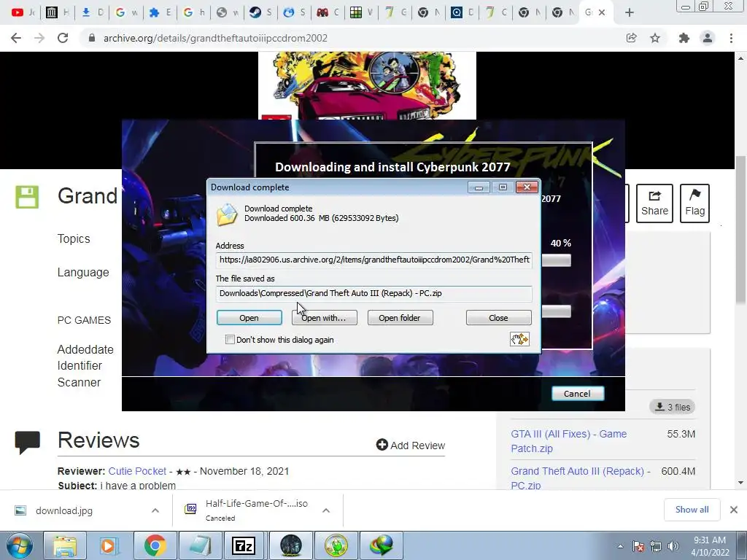747x560 pixels.
Task: Open a new browser tab
Action: click(x=630, y=13)
